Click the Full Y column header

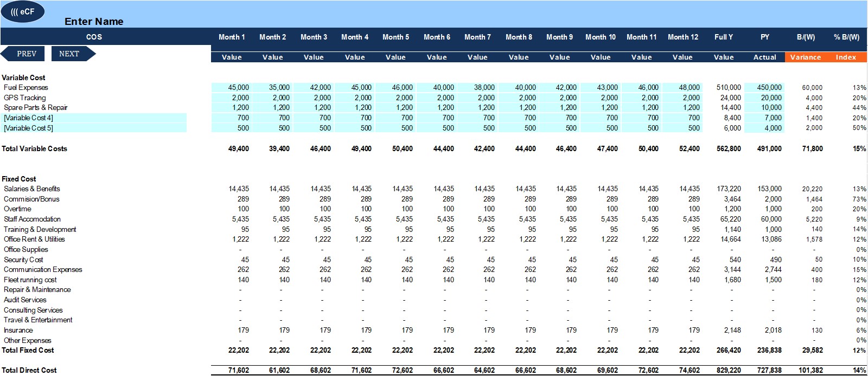tap(724, 37)
